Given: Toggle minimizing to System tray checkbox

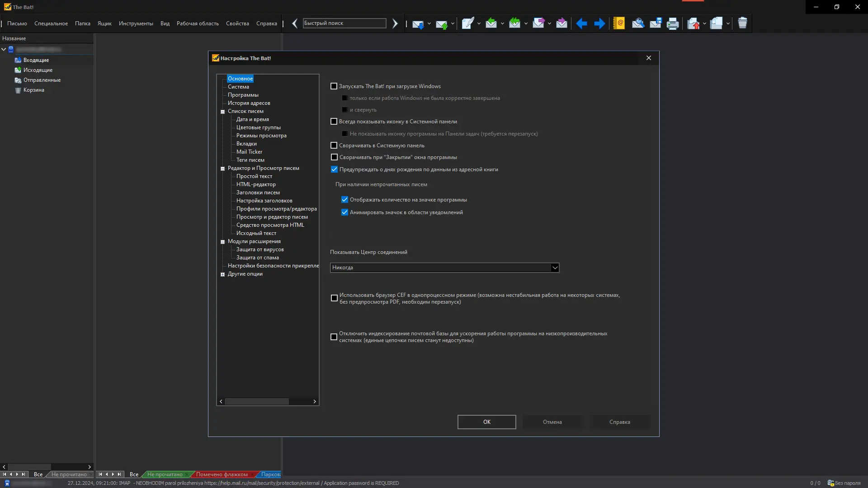Looking at the screenshot, I should 334,145.
